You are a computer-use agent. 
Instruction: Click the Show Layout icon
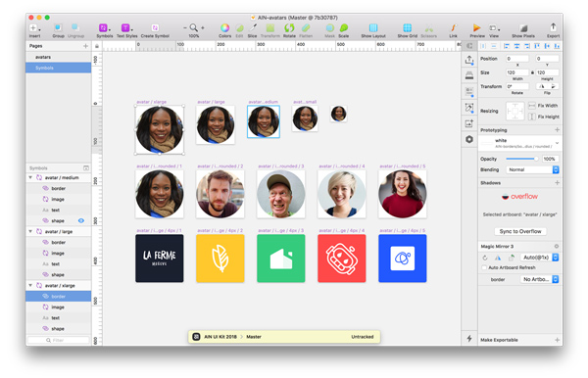pyautogui.click(x=373, y=28)
